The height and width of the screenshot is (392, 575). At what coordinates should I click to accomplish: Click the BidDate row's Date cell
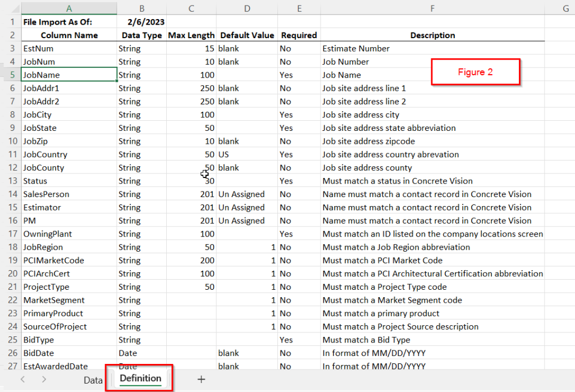point(142,353)
